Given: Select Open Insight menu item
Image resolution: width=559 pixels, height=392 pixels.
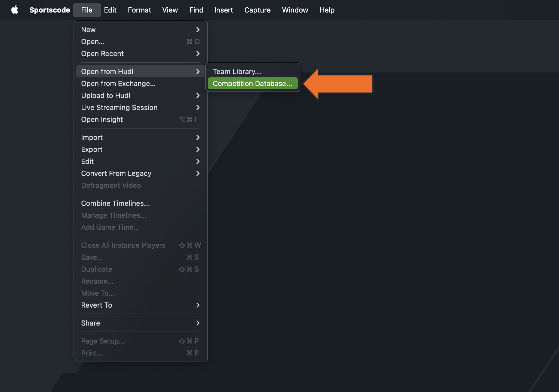Looking at the screenshot, I should pos(102,120).
